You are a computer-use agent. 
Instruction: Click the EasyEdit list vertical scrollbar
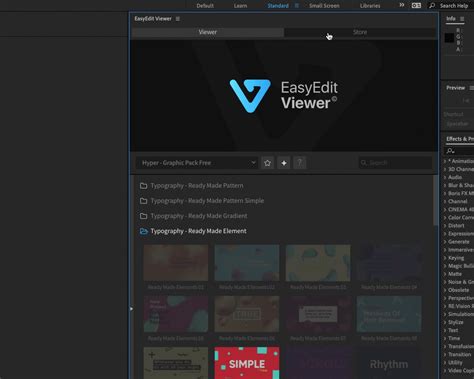coord(436,200)
